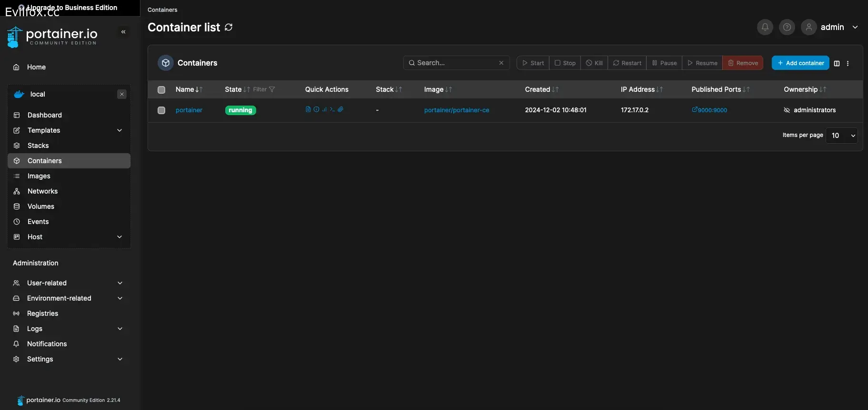Click the inspect quick action icon
The width and height of the screenshot is (868, 410).
click(x=316, y=109)
